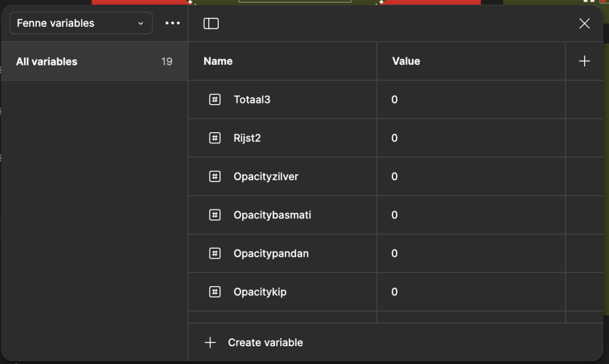Open the collection options ellipsis menu
Image resolution: width=609 pixels, height=364 pixels.
[172, 23]
